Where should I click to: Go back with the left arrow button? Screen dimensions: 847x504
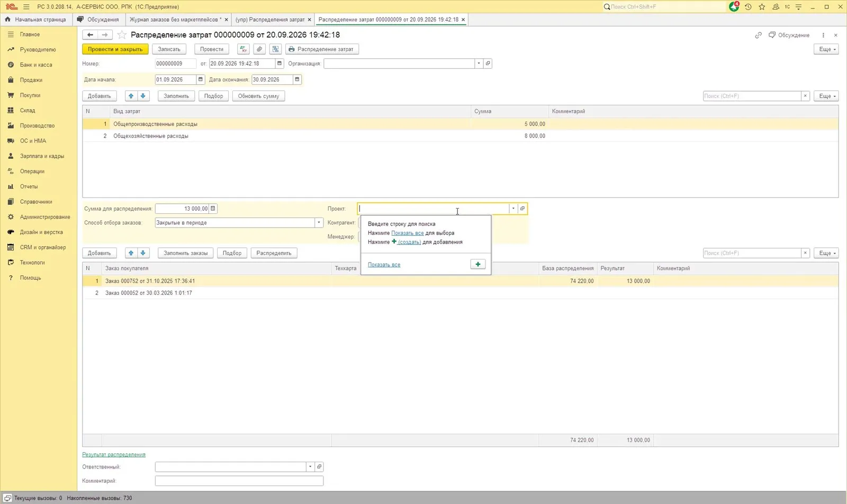pyautogui.click(x=90, y=35)
